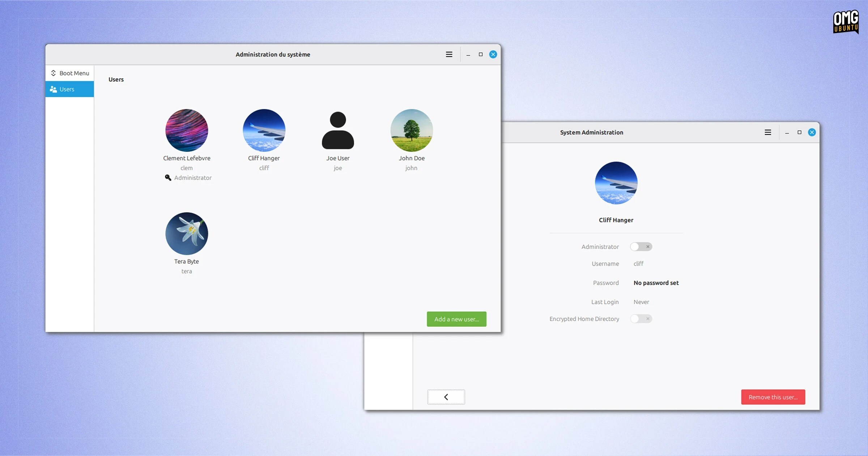Open hamburger menu in System Administration window
This screenshot has width=868, height=456.
point(767,132)
